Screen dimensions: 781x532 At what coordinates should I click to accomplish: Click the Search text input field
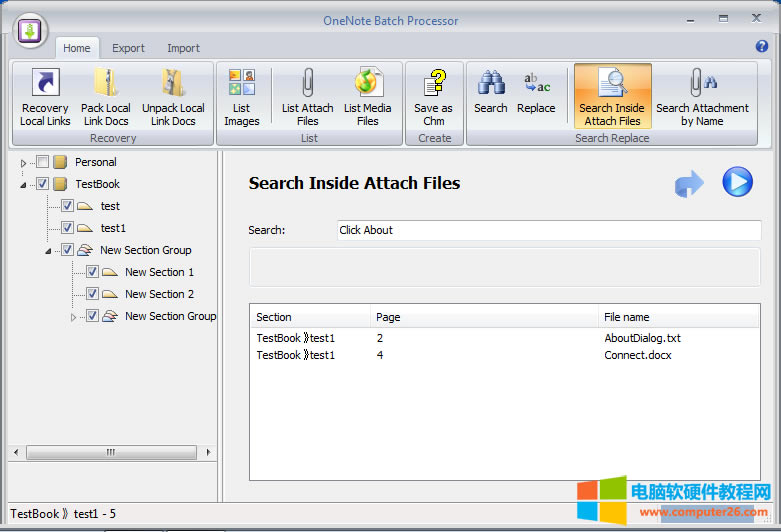coord(549,230)
